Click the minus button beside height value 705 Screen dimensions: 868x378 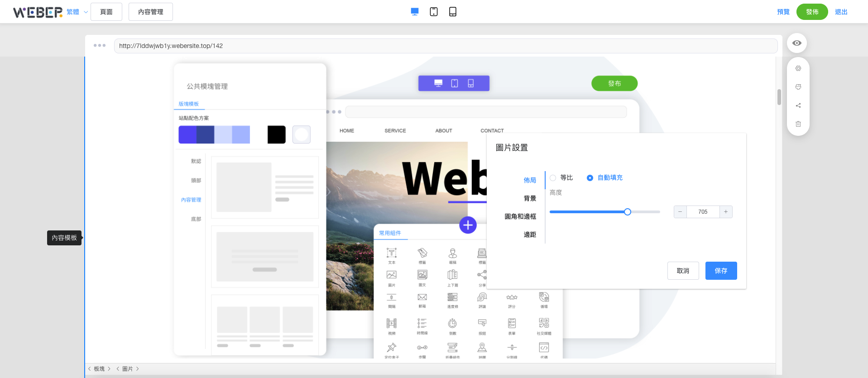[x=680, y=212]
